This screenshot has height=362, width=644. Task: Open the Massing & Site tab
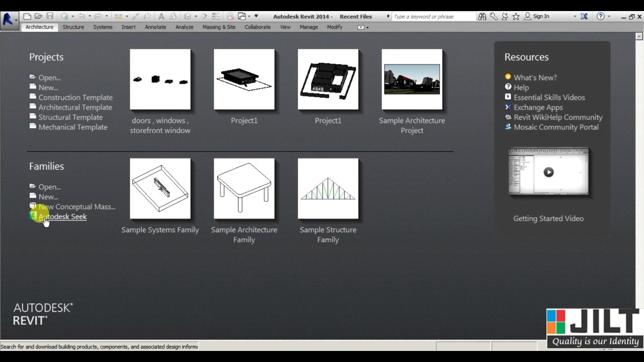219,27
